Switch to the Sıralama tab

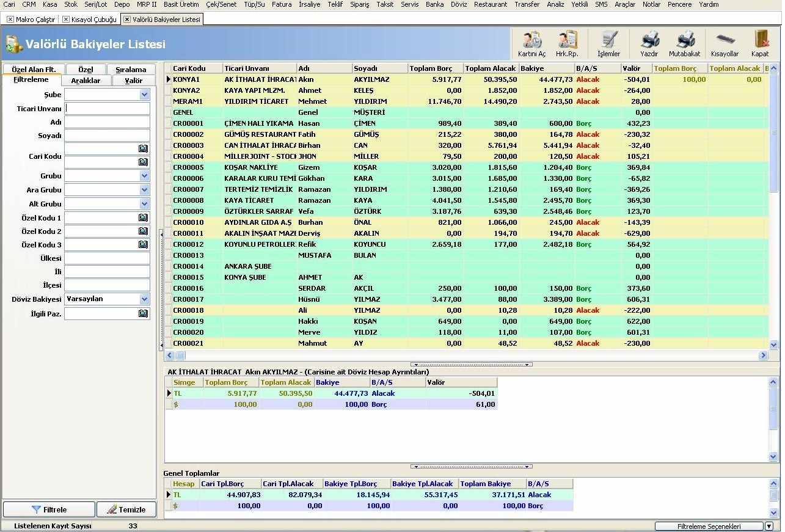(x=131, y=70)
